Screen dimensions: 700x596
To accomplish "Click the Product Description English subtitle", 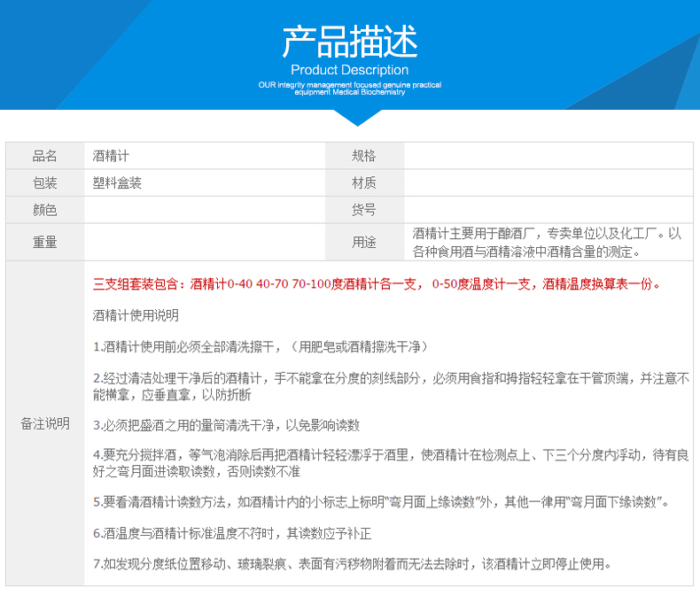I will click(x=349, y=70).
